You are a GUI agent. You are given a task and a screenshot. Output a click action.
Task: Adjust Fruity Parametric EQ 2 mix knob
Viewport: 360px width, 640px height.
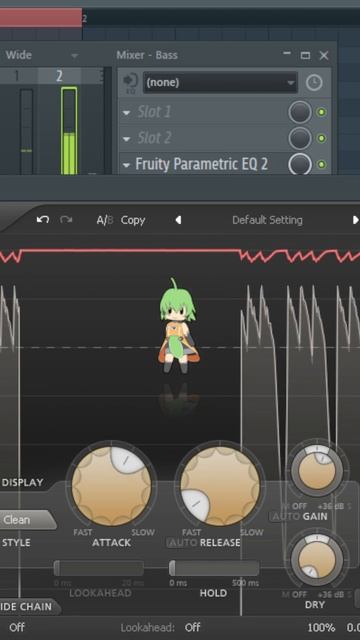click(x=300, y=164)
